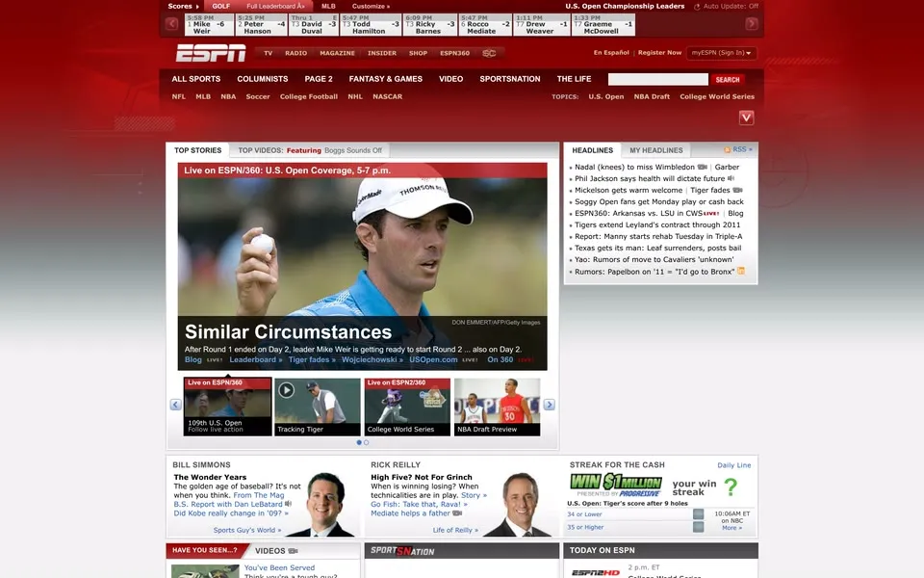The image size is (924, 578).
Task: Open the En Español link
Action: (x=611, y=52)
